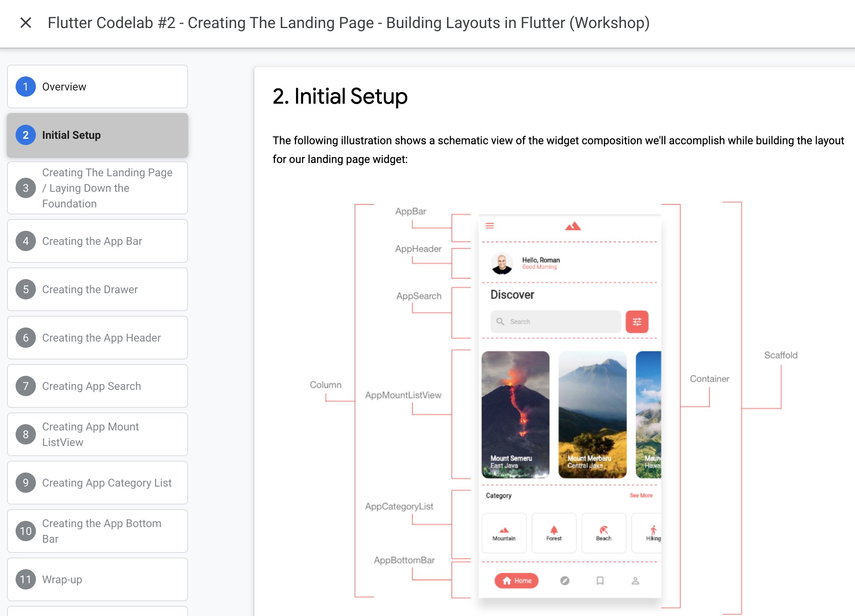855x616 pixels.
Task: Click the See More link
Action: tap(641, 496)
